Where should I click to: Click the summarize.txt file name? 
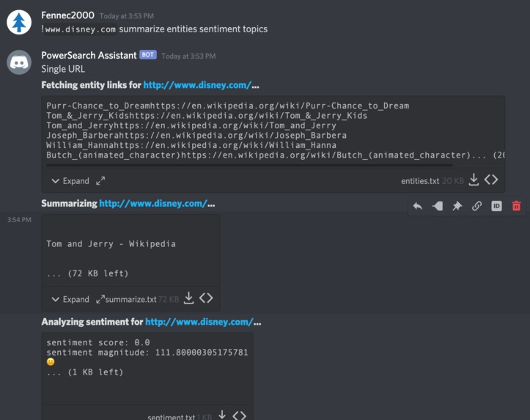click(130, 299)
